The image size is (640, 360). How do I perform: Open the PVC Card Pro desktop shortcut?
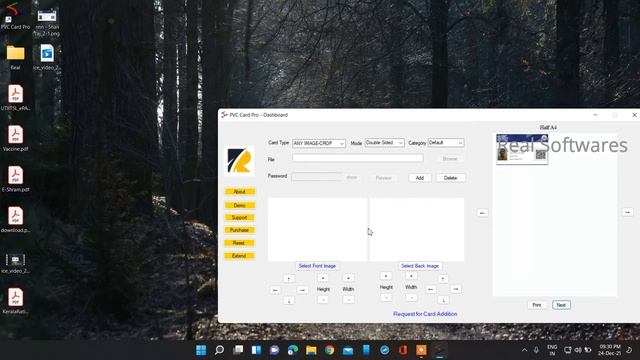[15, 16]
